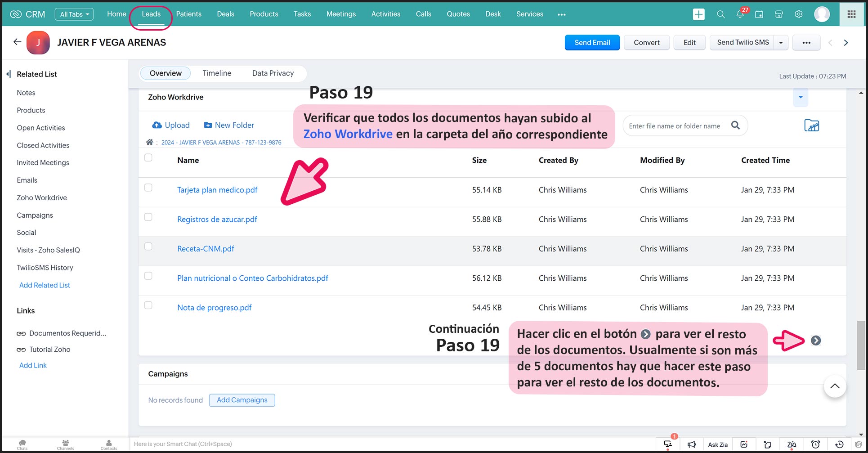Switch to the Timeline tab
868x453 pixels.
(x=217, y=73)
